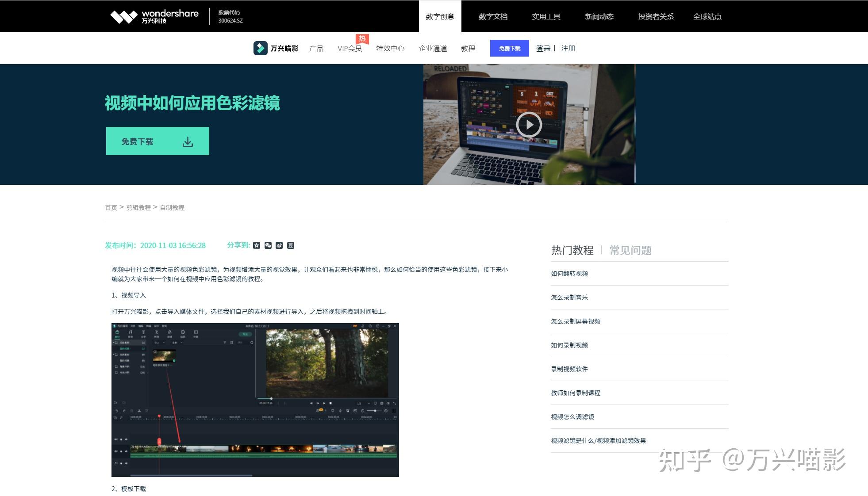
Task: Share article via WeChat icon
Action: pos(268,245)
